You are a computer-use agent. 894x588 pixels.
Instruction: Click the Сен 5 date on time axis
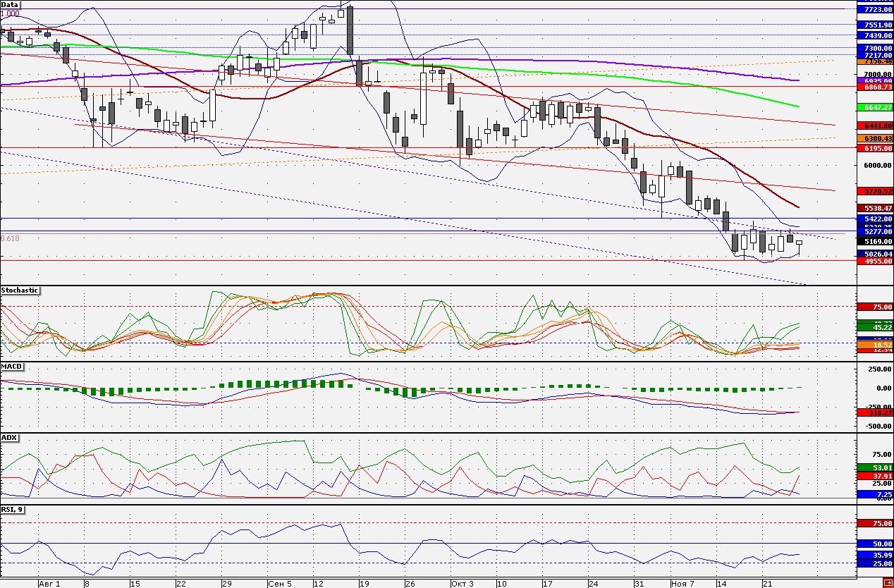coord(279,584)
